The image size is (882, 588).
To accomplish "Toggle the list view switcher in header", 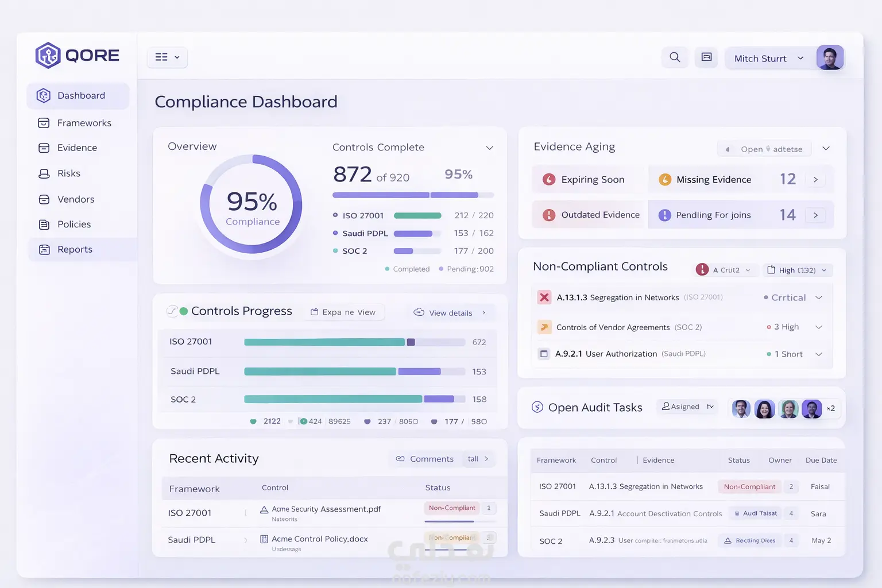I will [x=167, y=57].
